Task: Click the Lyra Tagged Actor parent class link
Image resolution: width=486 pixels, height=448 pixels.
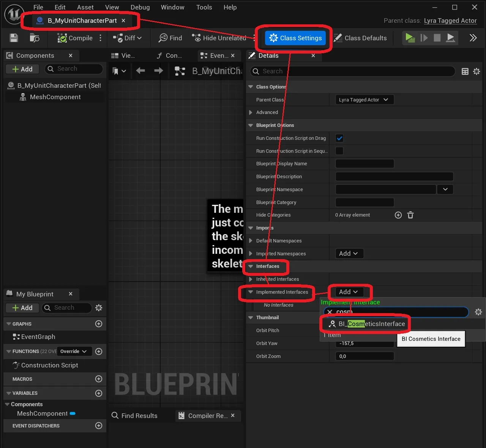Action: [450, 21]
